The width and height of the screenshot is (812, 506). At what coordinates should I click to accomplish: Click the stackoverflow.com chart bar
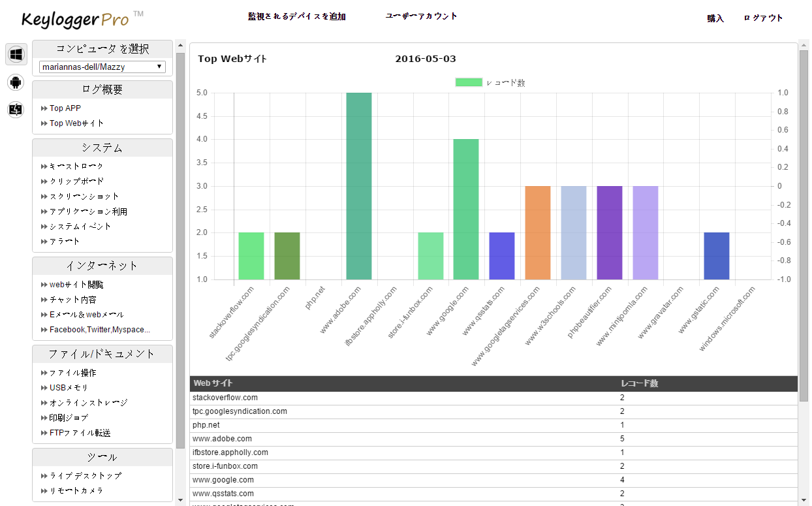(x=251, y=256)
